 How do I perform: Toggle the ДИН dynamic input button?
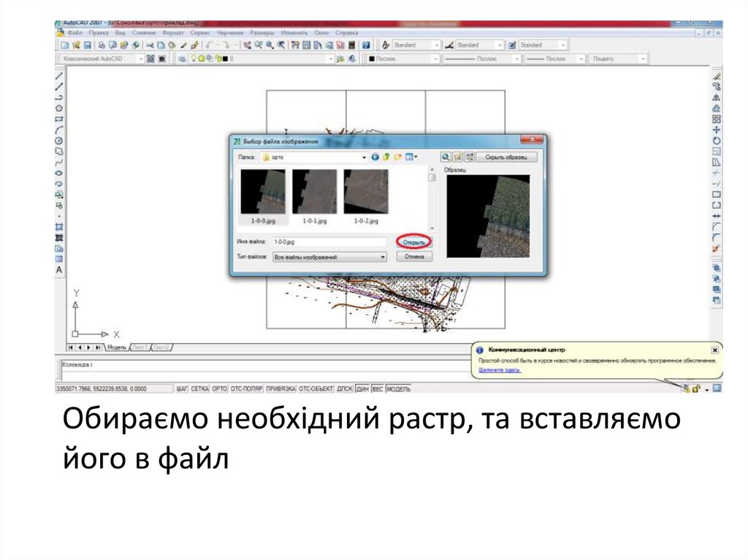point(362,388)
